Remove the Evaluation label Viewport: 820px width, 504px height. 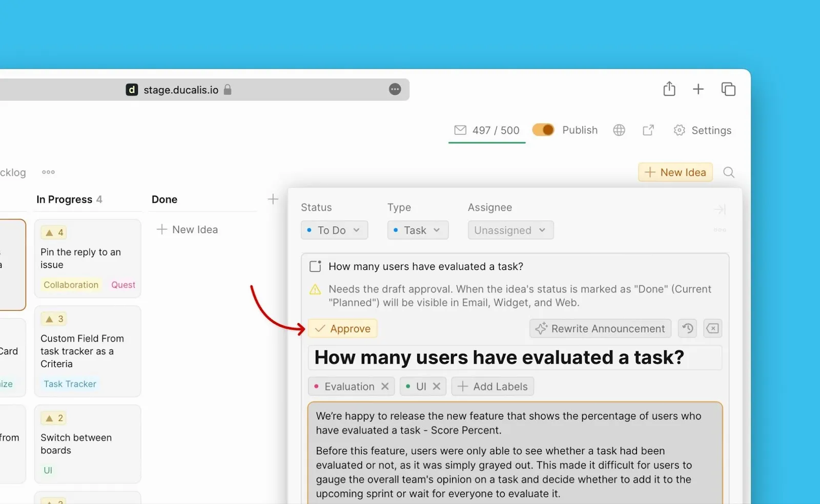[x=385, y=386]
